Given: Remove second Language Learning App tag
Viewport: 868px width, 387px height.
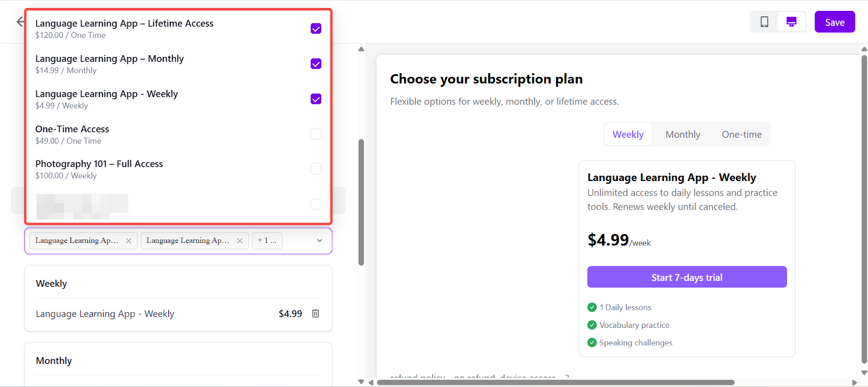Looking at the screenshot, I should (x=240, y=241).
